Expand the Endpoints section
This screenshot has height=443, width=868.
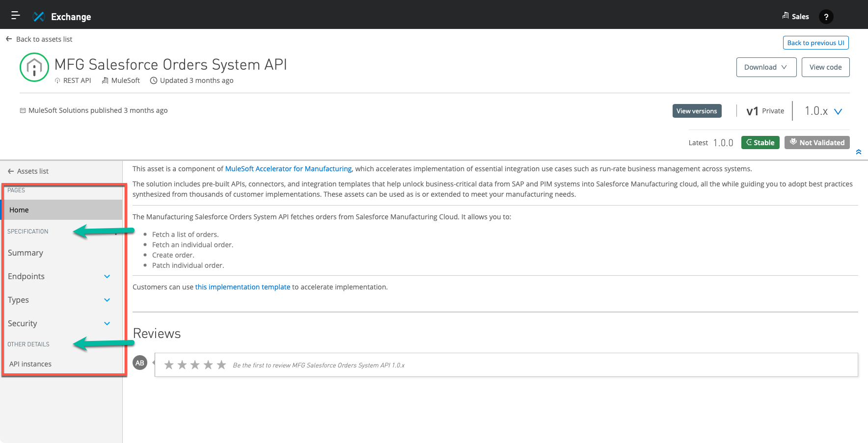107,276
